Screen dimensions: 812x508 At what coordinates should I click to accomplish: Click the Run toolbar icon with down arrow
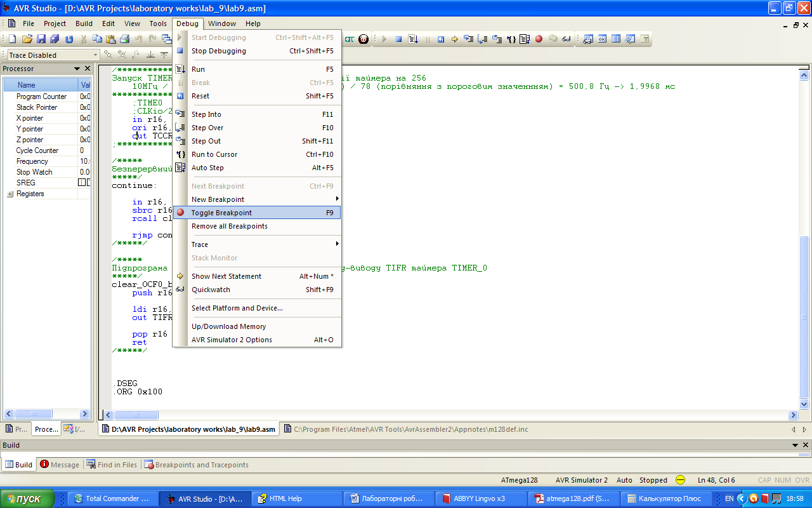[413, 39]
